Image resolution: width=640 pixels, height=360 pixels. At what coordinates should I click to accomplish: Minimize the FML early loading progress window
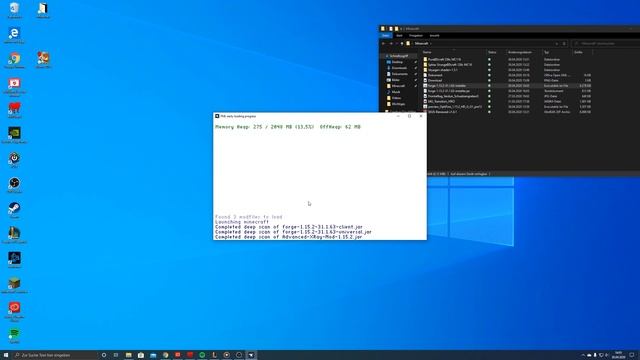point(398,116)
